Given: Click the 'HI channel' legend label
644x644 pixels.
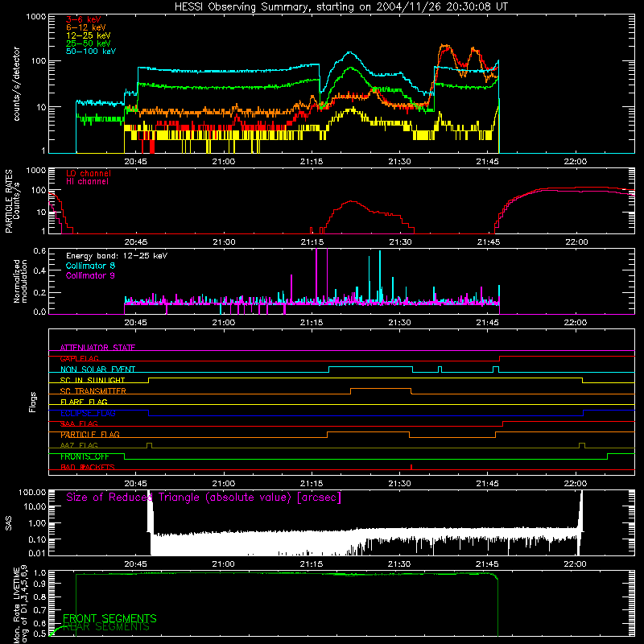Looking at the screenshot, I should [88, 182].
